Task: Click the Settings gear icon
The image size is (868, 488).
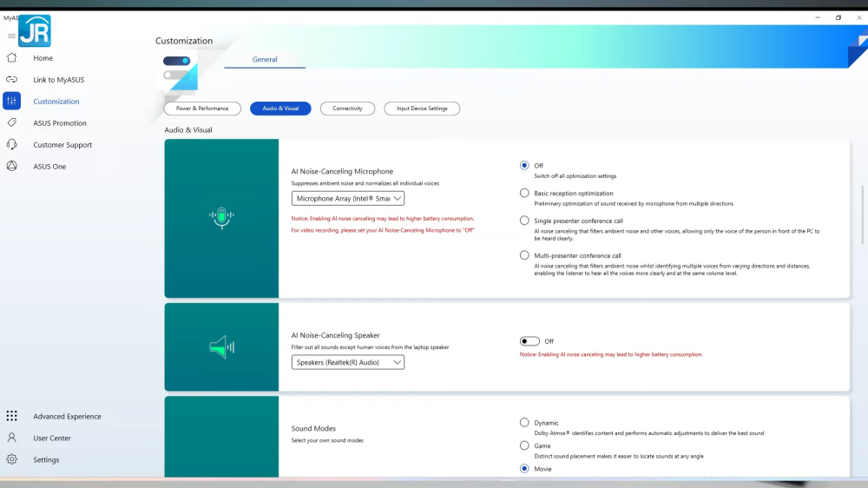Action: pos(11,458)
